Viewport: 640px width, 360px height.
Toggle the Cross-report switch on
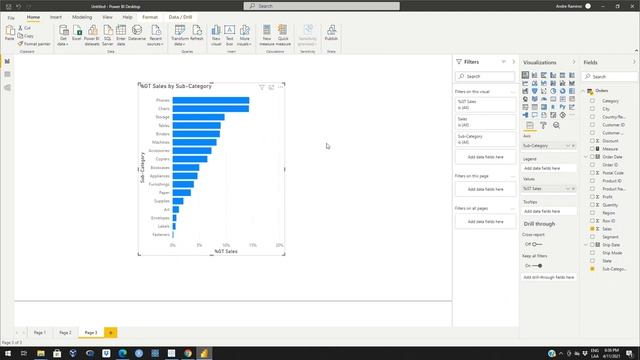coord(537,244)
